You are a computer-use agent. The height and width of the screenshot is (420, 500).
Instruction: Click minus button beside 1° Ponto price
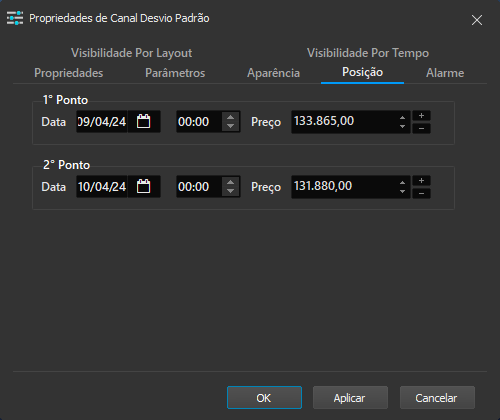point(421,128)
